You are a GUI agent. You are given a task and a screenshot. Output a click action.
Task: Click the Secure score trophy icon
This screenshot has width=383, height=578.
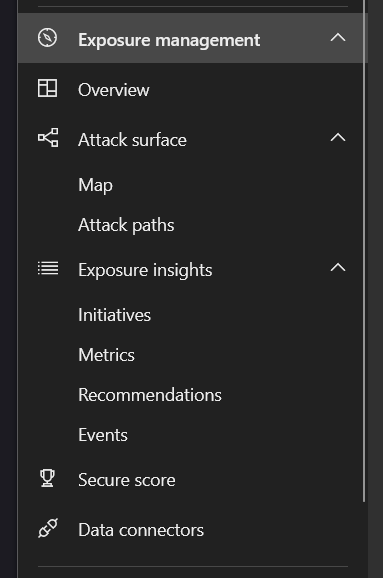pyautogui.click(x=47, y=478)
